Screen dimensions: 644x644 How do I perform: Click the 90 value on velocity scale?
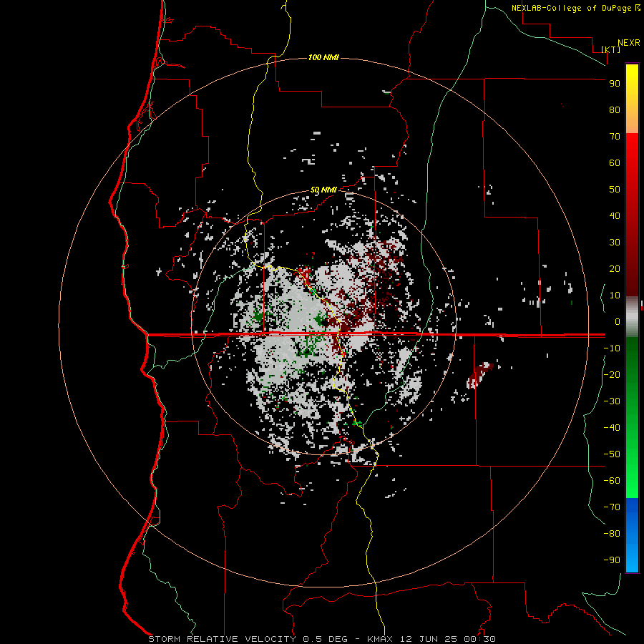pyautogui.click(x=615, y=84)
